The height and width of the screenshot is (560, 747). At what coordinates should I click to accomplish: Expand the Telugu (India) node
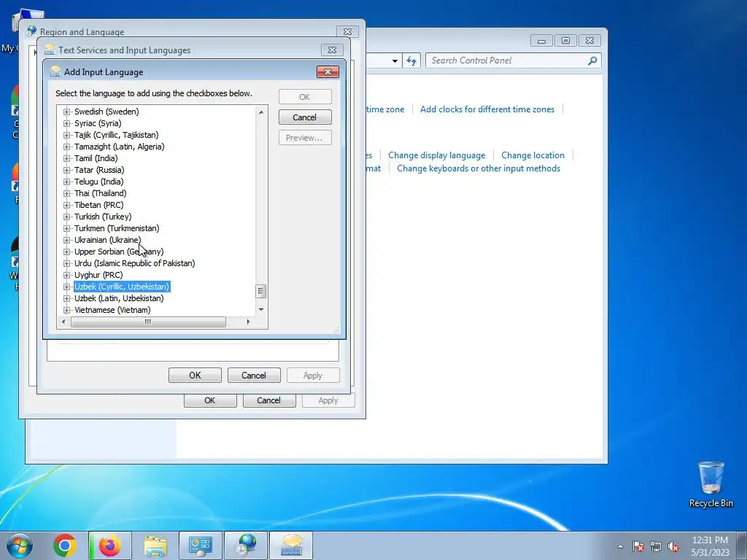[x=66, y=182]
